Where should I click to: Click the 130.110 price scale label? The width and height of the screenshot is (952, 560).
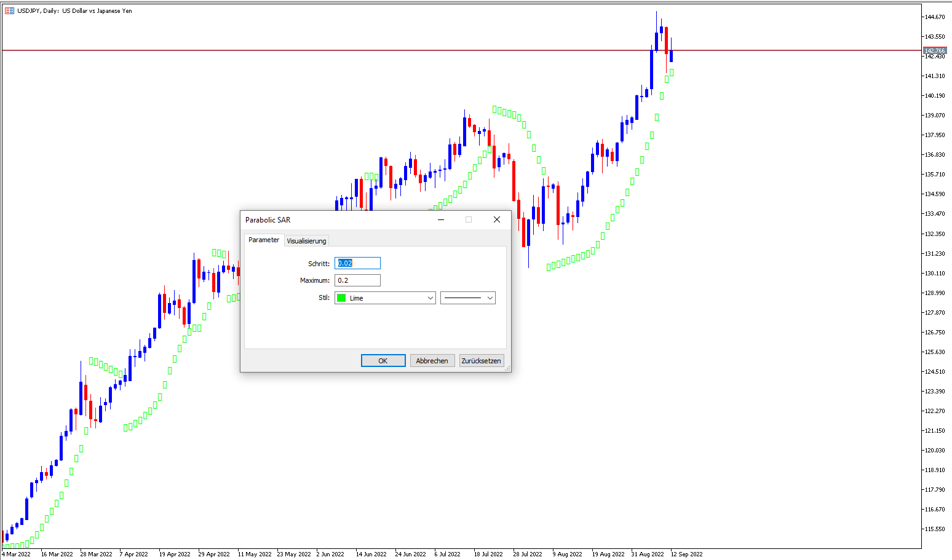coord(935,273)
